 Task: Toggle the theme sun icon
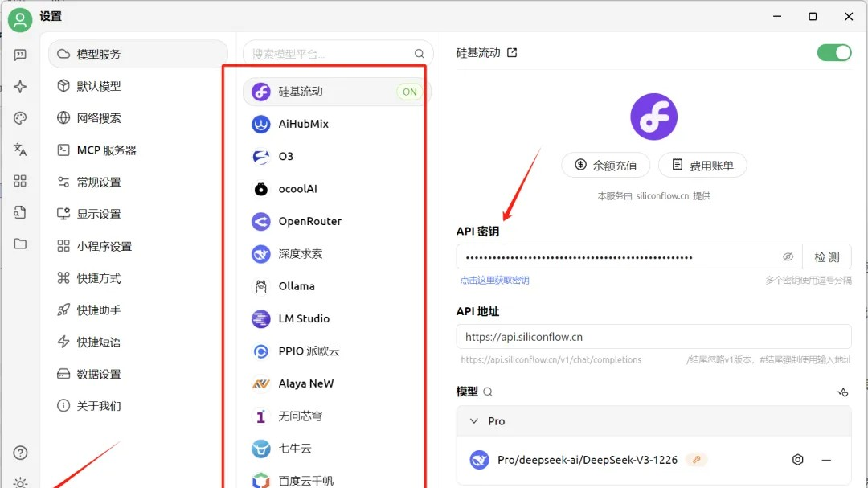(x=20, y=482)
